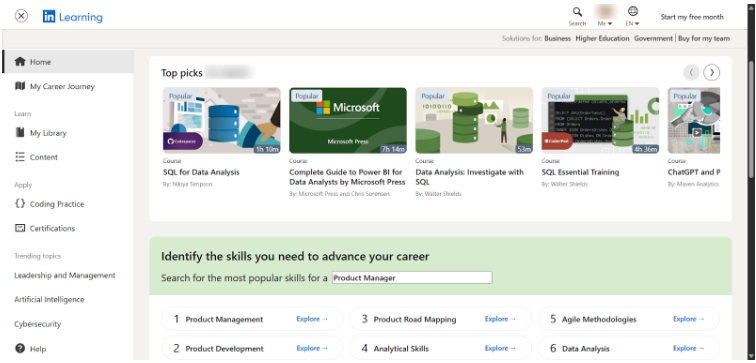
Task: Open ChatGPT course thumbnail
Action: tap(694, 121)
